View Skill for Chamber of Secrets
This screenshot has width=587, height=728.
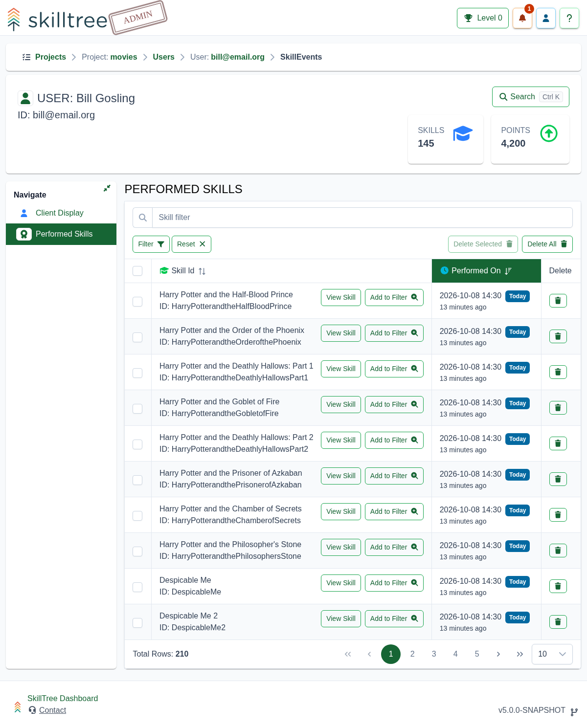pyautogui.click(x=341, y=511)
